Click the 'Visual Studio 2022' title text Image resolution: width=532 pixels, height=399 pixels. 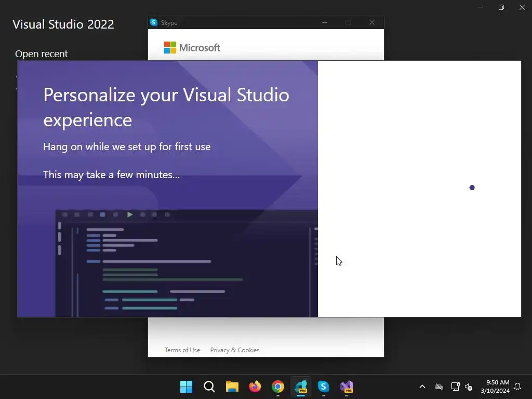click(63, 24)
